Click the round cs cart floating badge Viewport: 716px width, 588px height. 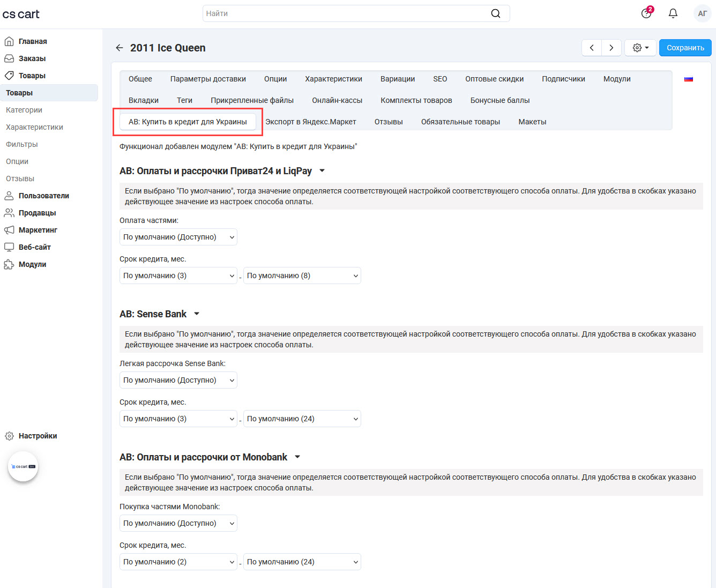(23, 466)
